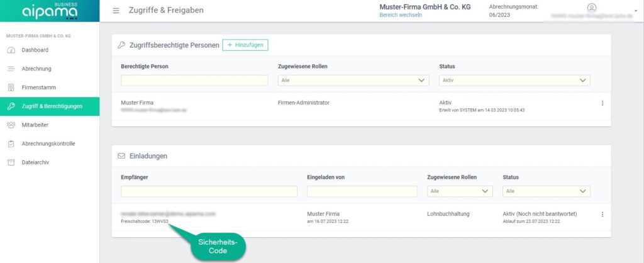Click the Firmenstamm building icon
Screen dimensions: 644x263
[11, 87]
